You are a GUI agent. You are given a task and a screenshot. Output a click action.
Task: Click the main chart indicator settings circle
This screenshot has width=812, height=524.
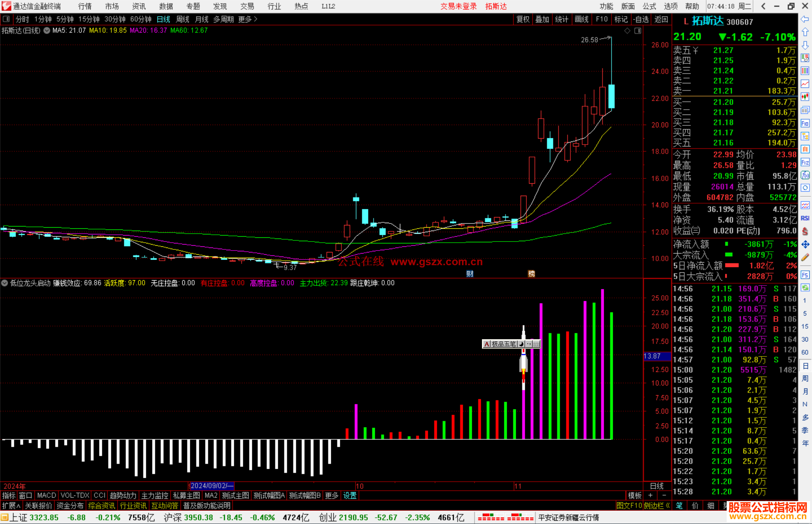coord(47,31)
